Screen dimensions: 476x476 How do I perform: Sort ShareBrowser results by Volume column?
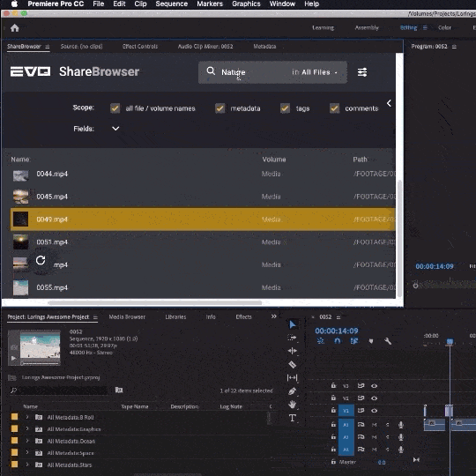point(274,160)
